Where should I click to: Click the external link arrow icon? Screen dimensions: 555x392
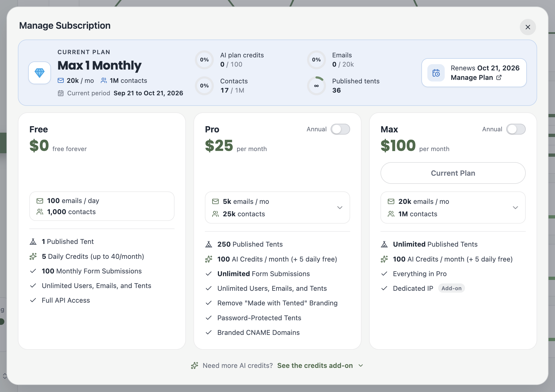(x=499, y=78)
